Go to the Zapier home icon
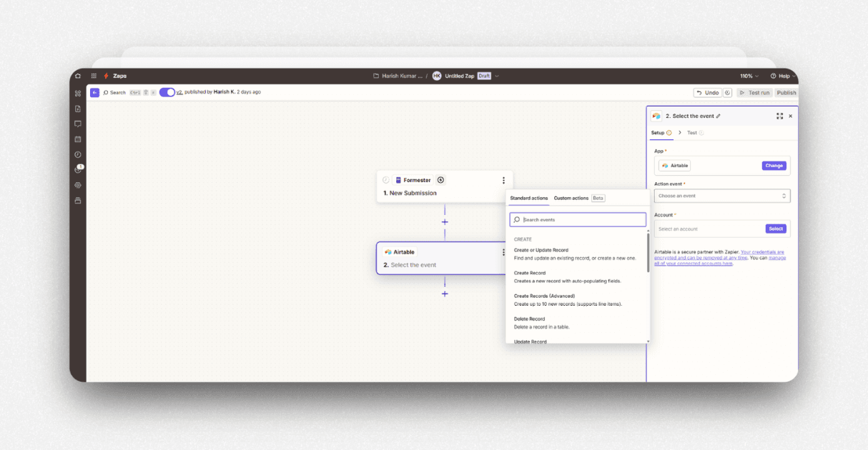This screenshot has width=868, height=450. pyautogui.click(x=78, y=76)
